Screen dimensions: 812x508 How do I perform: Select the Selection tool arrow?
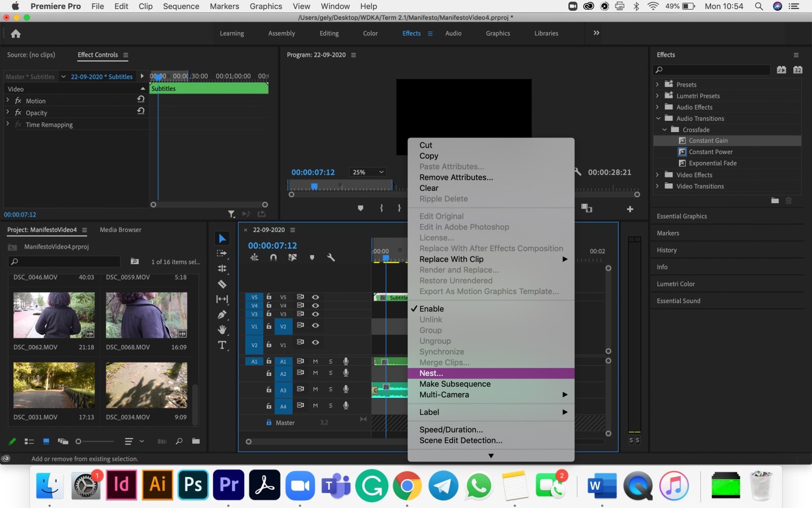pyautogui.click(x=222, y=238)
